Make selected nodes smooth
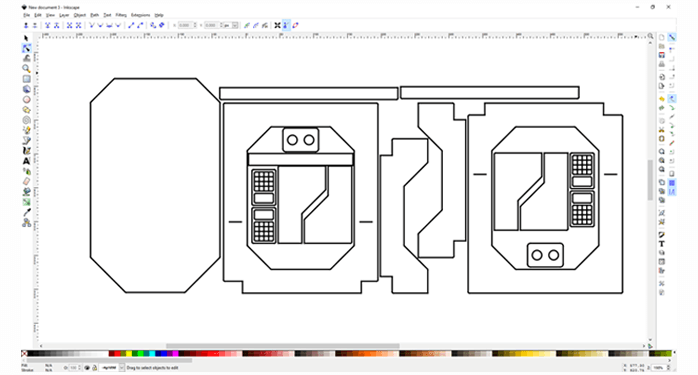Screen dimensions: 698x375 point(100,25)
